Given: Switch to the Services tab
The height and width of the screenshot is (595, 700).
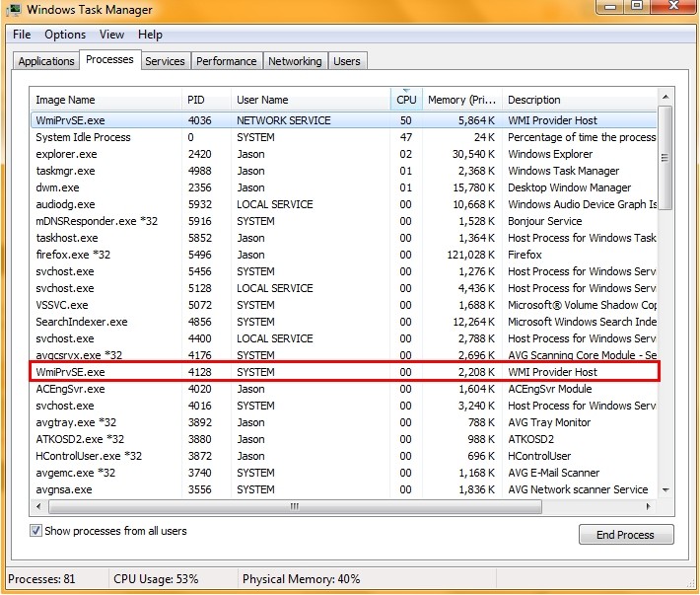Looking at the screenshot, I should [x=166, y=61].
